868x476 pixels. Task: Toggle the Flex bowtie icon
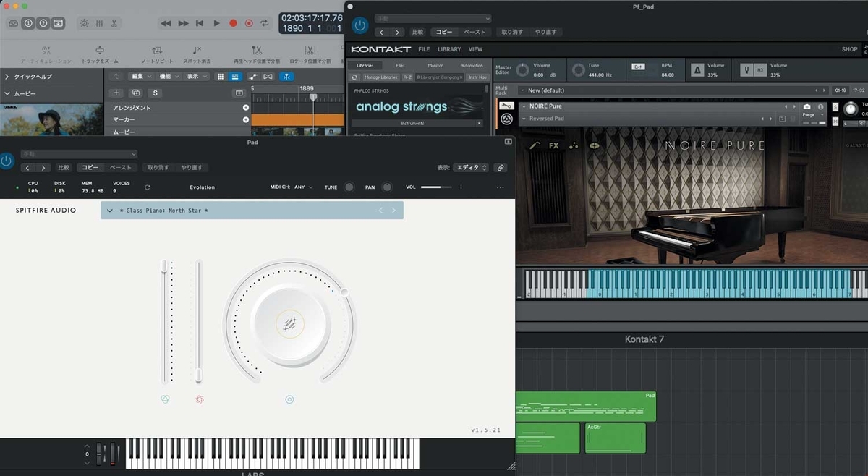(x=268, y=76)
